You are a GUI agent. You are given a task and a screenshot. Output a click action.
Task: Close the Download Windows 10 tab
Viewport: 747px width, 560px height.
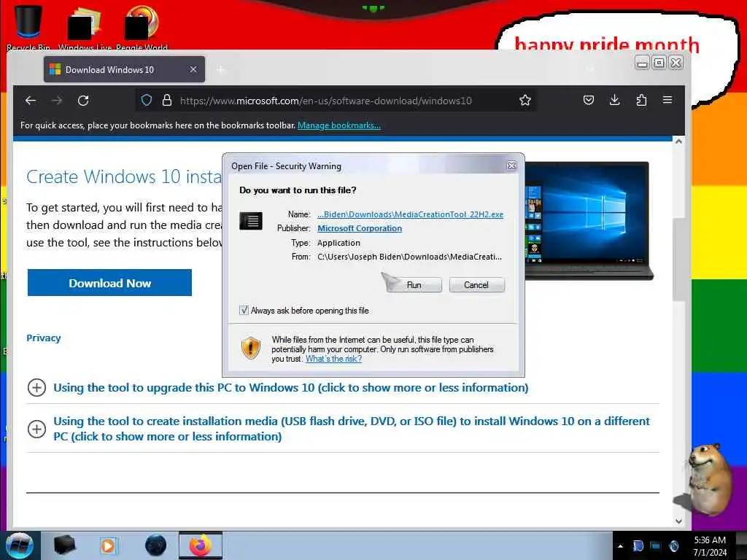193,69
